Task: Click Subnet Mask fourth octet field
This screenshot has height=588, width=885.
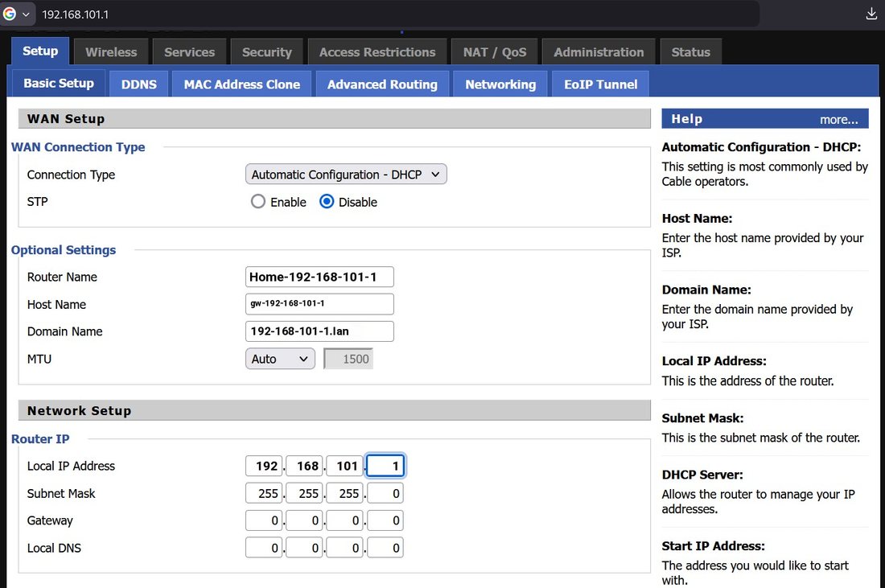Action: 385,494
